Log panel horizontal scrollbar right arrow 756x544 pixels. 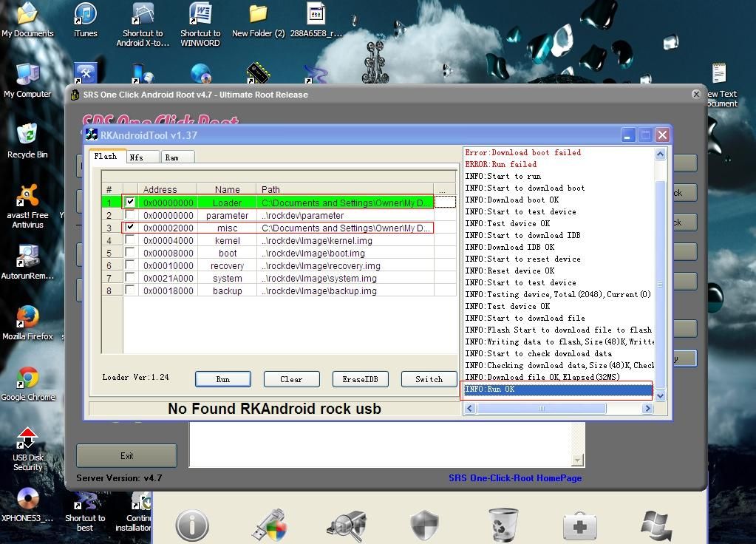pos(647,409)
